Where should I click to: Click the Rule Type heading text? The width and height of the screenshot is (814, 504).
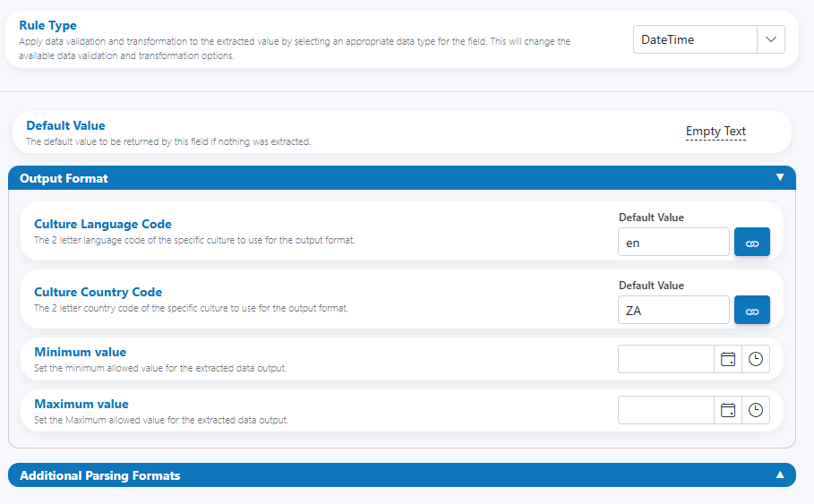point(47,25)
